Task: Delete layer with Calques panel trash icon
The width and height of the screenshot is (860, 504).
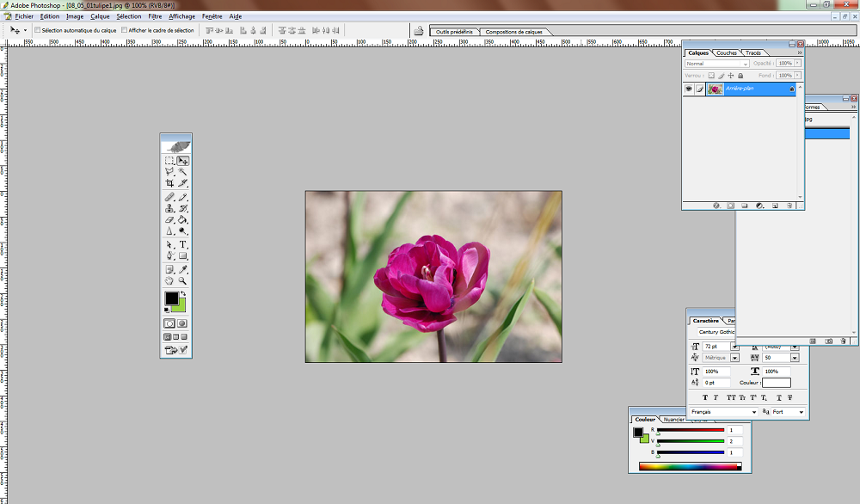Action: 789,206
